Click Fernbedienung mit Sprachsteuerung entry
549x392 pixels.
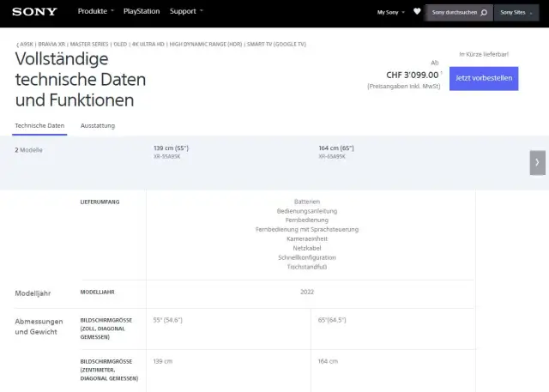click(x=307, y=230)
